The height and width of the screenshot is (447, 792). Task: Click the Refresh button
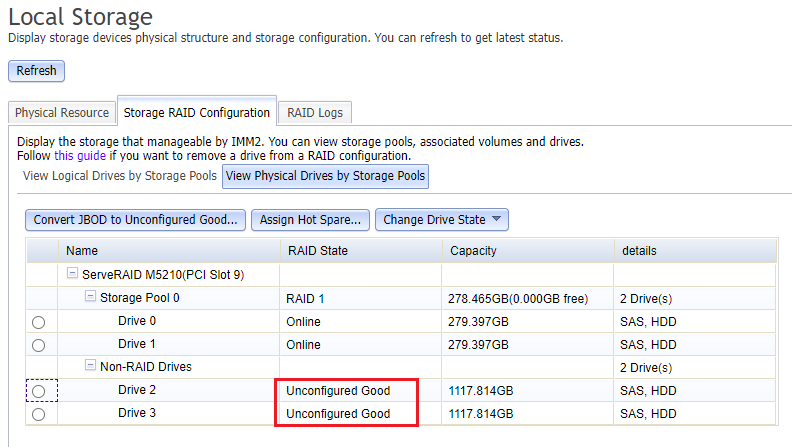36,71
